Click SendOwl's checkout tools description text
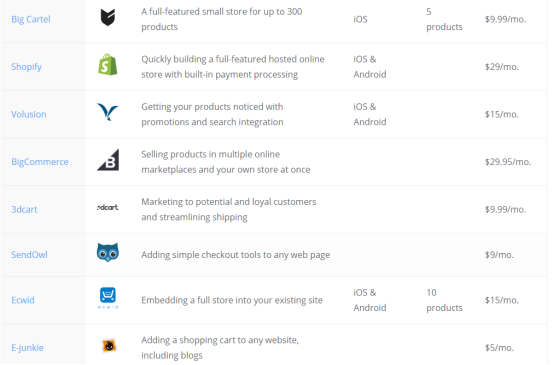 [x=236, y=255]
